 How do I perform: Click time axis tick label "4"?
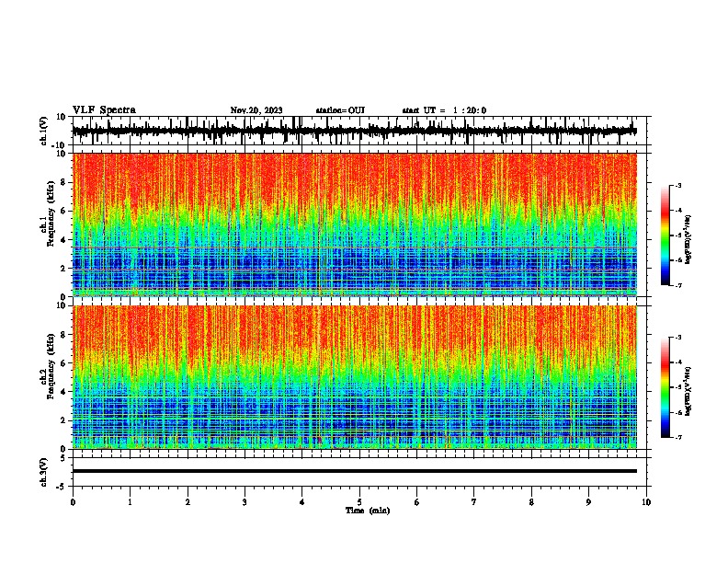point(302,502)
